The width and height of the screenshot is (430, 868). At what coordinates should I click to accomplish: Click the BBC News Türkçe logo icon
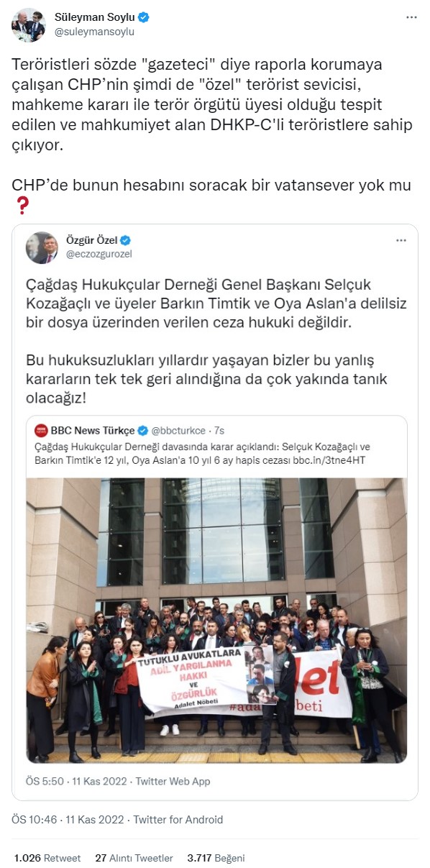(x=41, y=430)
